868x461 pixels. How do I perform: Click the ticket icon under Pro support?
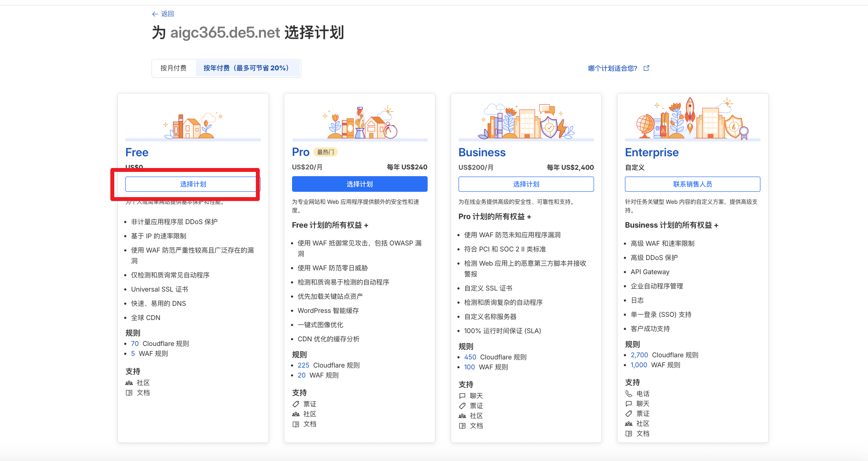click(x=296, y=404)
